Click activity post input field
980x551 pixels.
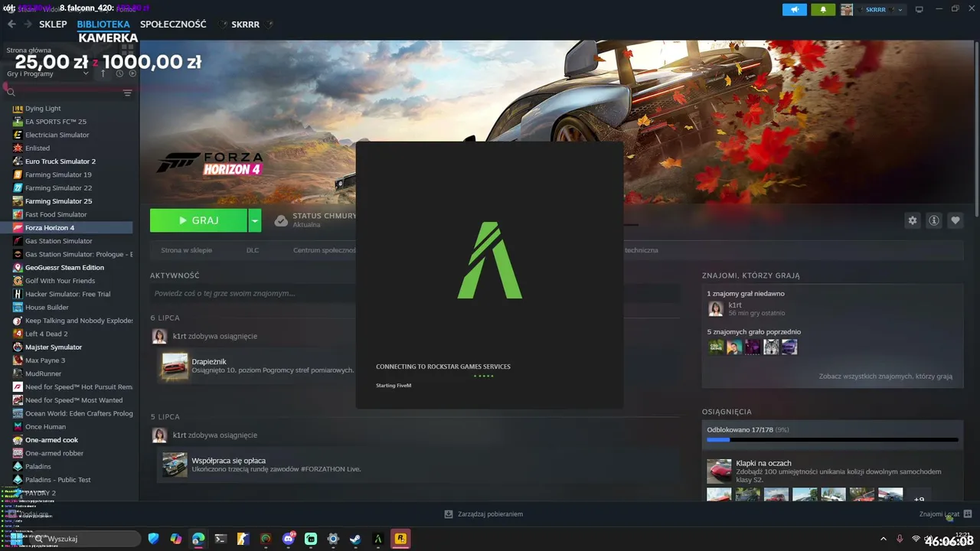tap(415, 293)
